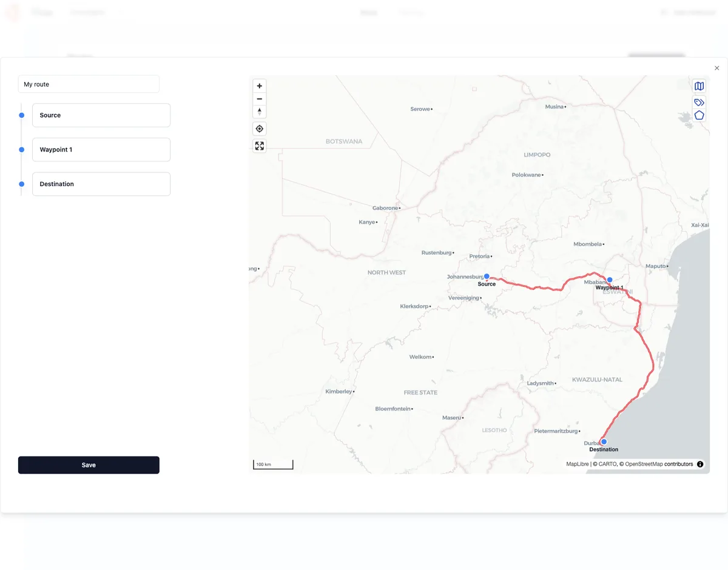Click the Destination marker near Durban
Viewport: 728px width, 570px height.
click(603, 441)
